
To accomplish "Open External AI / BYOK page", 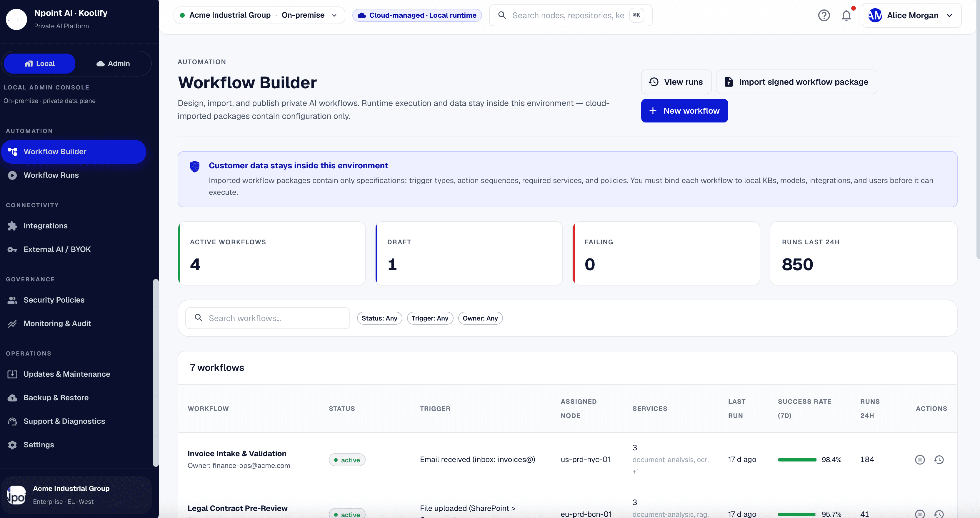I will pyautogui.click(x=74, y=250).
